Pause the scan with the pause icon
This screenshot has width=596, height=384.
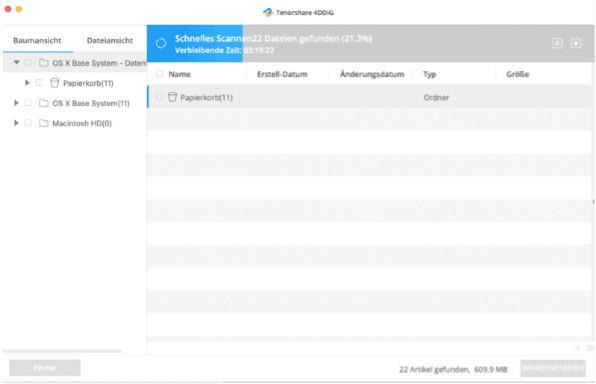(557, 43)
